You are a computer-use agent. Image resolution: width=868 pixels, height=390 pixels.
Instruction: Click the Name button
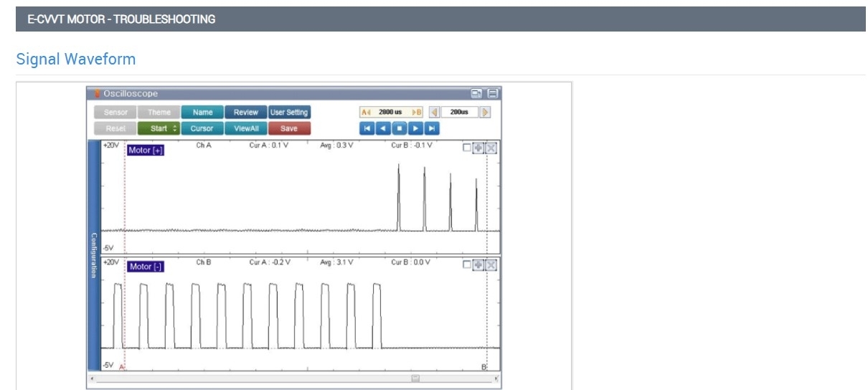point(202,112)
